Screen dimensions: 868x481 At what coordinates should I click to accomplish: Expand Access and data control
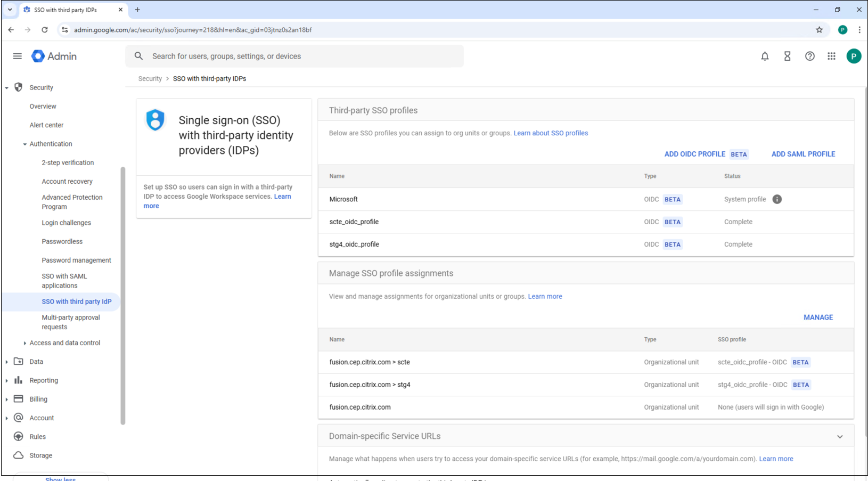point(25,343)
